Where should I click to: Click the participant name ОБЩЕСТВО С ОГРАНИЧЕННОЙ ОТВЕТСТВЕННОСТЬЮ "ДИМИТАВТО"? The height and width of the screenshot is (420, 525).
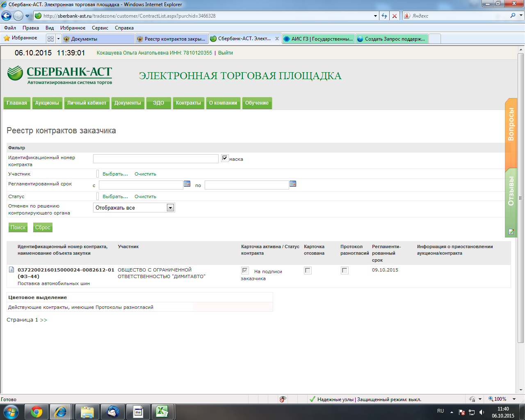(162, 273)
